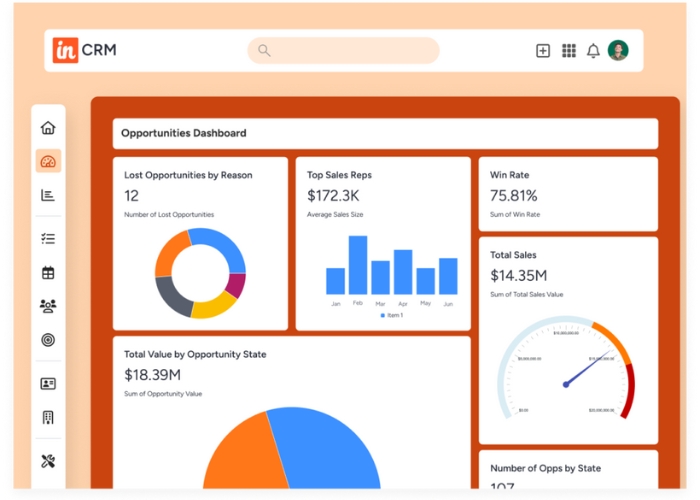
Task: Click the Mar bar in sales chart
Action: pyautogui.click(x=380, y=277)
